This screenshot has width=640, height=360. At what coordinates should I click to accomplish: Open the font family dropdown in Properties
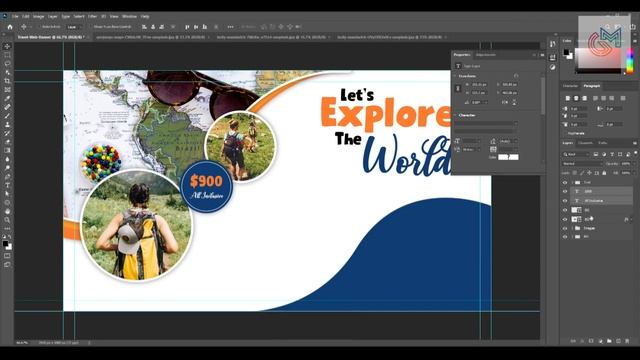[x=486, y=123]
